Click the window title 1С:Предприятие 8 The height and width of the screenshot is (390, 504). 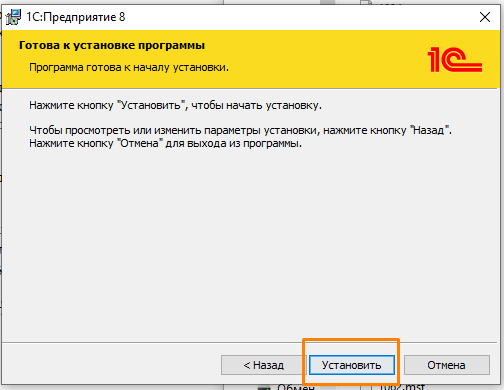[x=76, y=17]
